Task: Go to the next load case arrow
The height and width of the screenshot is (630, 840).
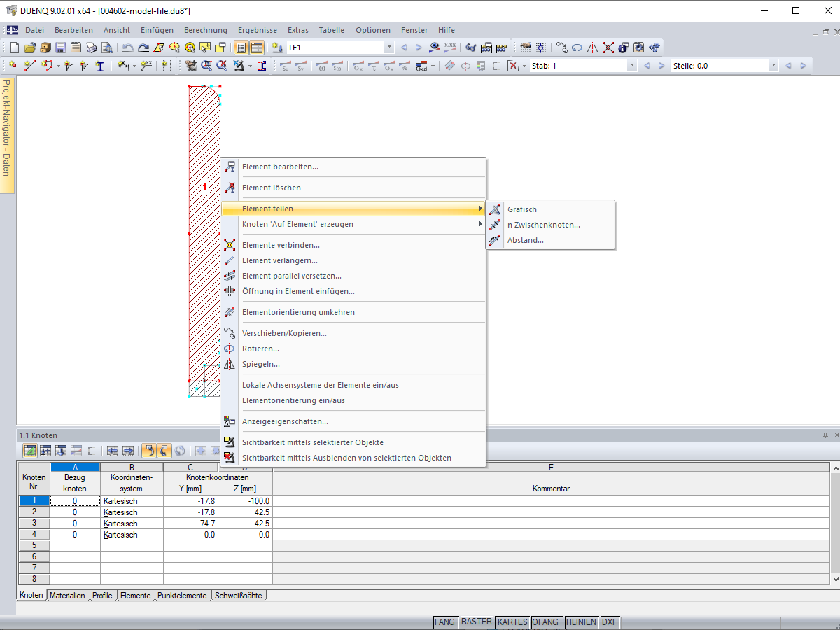Action: (x=419, y=48)
